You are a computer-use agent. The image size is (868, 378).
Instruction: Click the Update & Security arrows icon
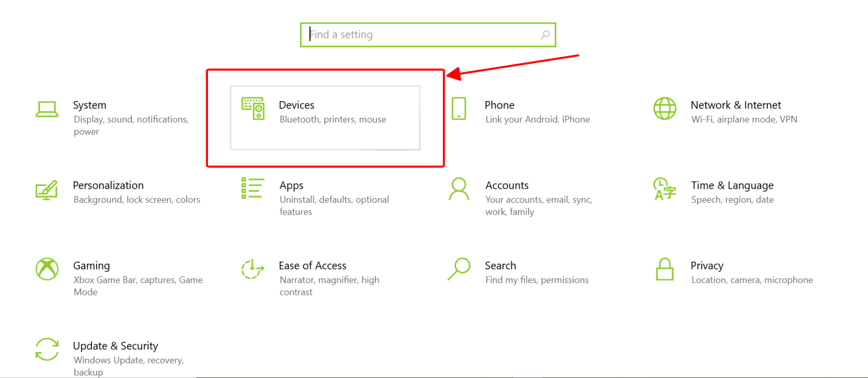[x=47, y=349]
